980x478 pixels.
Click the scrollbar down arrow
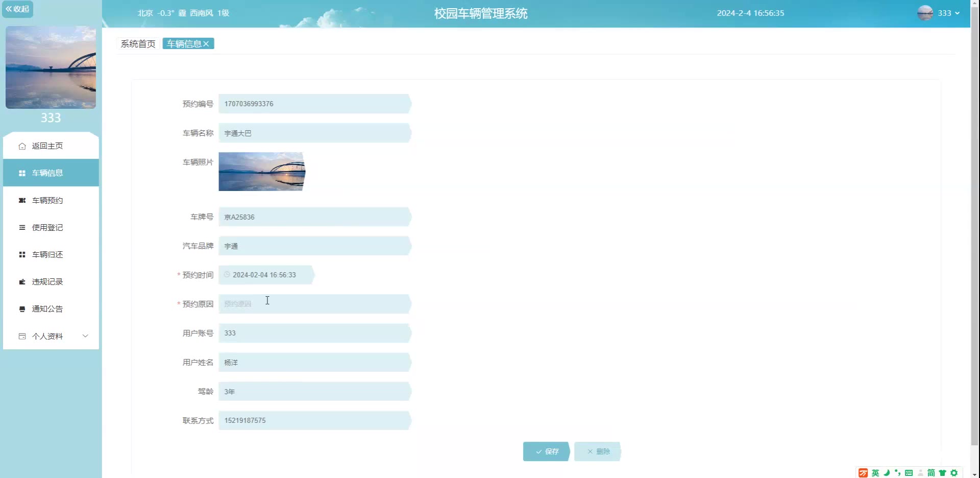[975, 474]
